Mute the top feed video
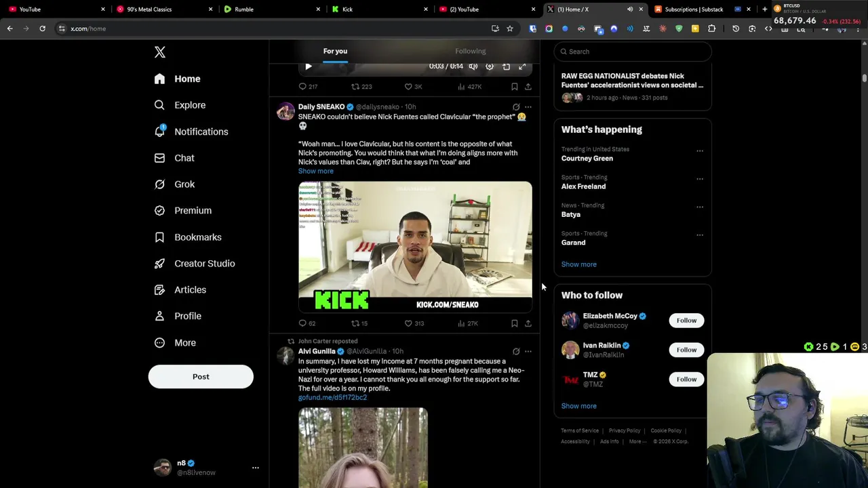 (473, 66)
